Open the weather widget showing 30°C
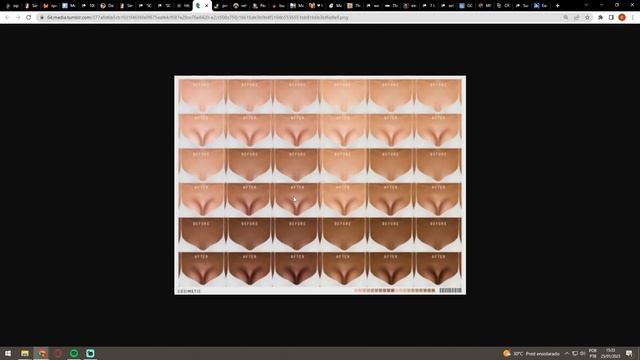Screen dimensions: 640x360 tap(531, 353)
